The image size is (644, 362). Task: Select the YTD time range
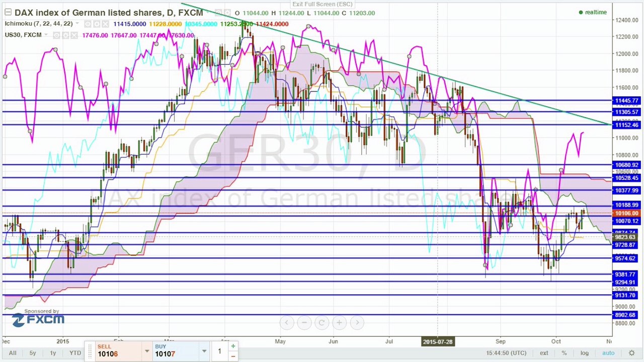75,353
